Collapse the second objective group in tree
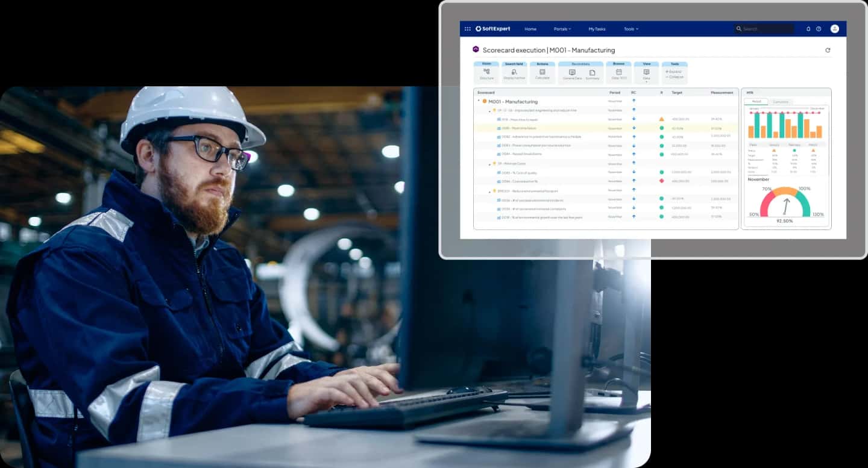This screenshot has height=468, width=868. (x=489, y=164)
